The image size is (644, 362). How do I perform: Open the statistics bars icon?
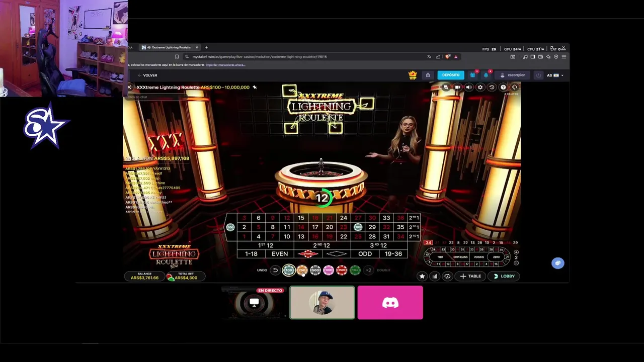click(x=435, y=276)
